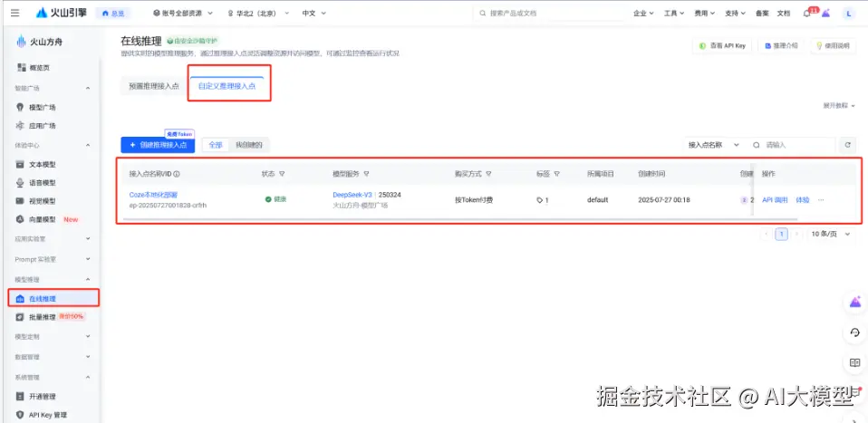
Task: Collapse the 系统管理 sidebar section
Action: 88,377
